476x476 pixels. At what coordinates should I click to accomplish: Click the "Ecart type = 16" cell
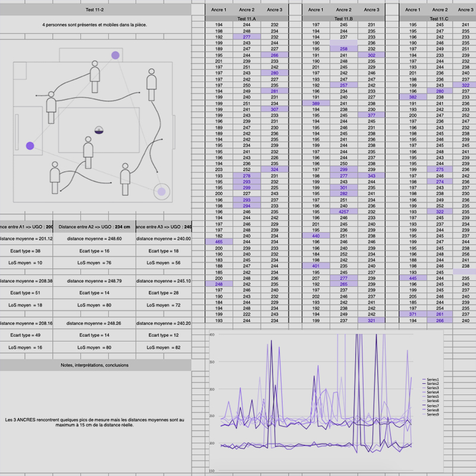click(95, 250)
